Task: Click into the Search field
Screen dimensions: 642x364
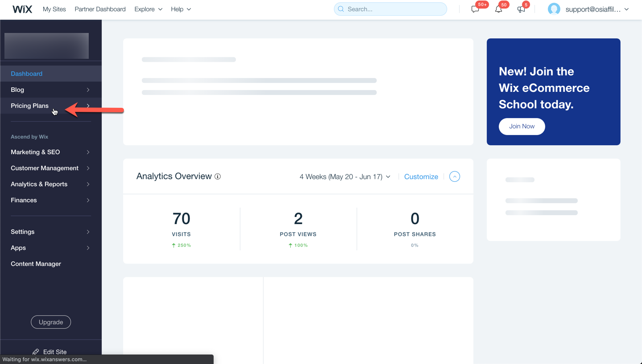Action: click(x=391, y=9)
